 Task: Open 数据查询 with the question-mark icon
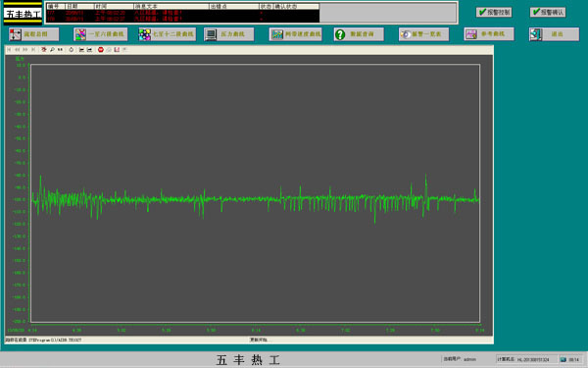pyautogui.click(x=359, y=34)
